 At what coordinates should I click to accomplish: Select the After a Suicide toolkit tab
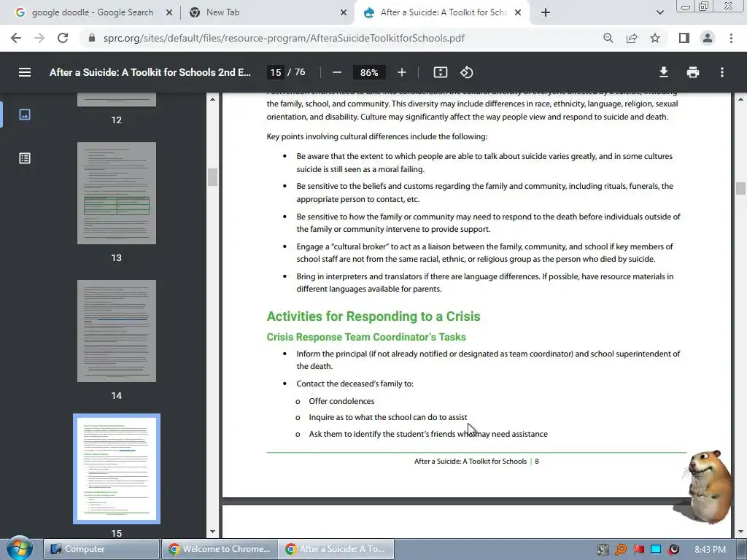443,12
